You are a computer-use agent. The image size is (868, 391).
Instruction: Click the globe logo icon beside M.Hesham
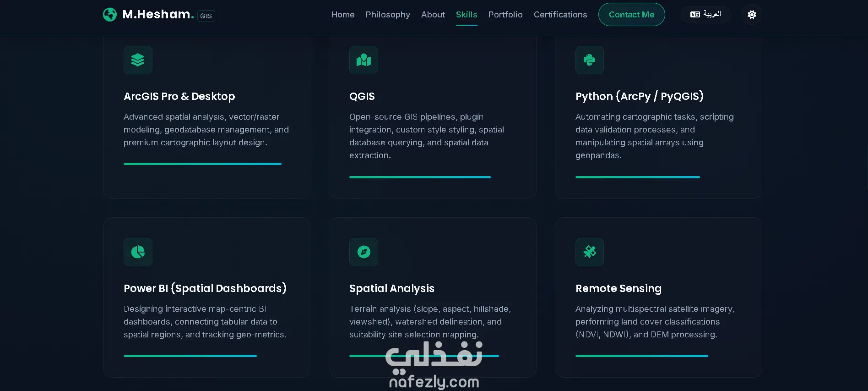pos(110,15)
